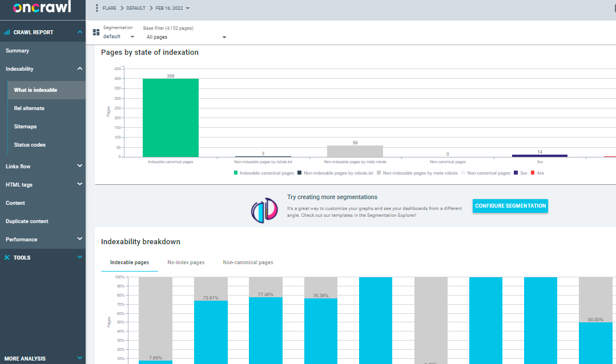Screen dimensions: 616x364
Task: Open Status codes in the sidebar
Action: coord(30,145)
